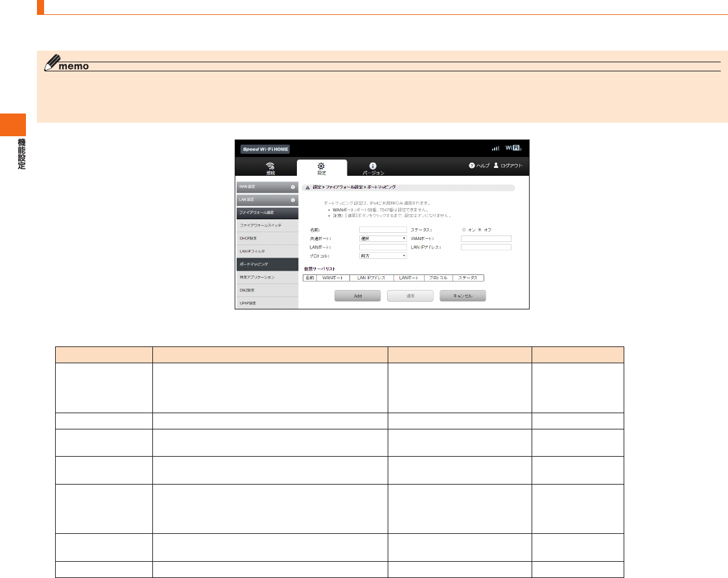Viewport: 728px width, 578px height.
Task: Click the プロトコル column header in server list
Action: point(438,278)
